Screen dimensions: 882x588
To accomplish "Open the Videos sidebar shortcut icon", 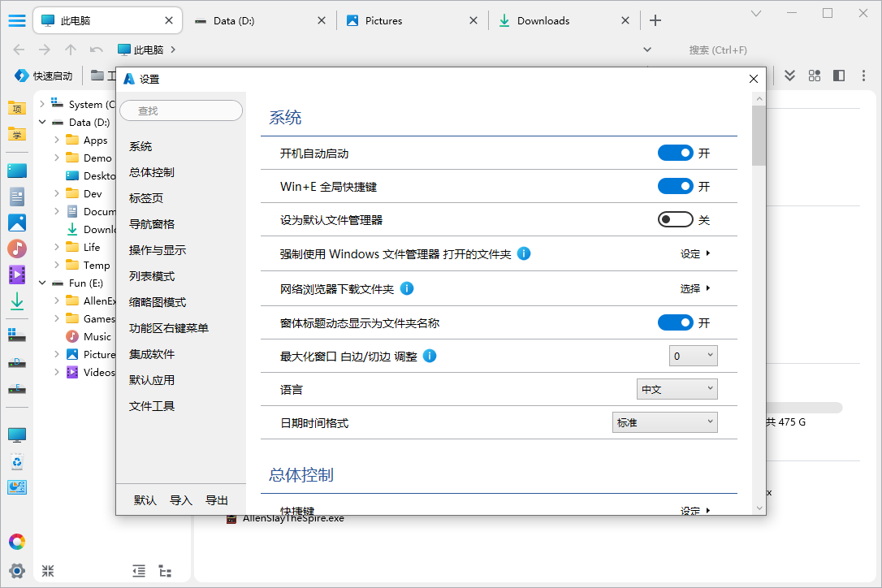I will pyautogui.click(x=17, y=275).
